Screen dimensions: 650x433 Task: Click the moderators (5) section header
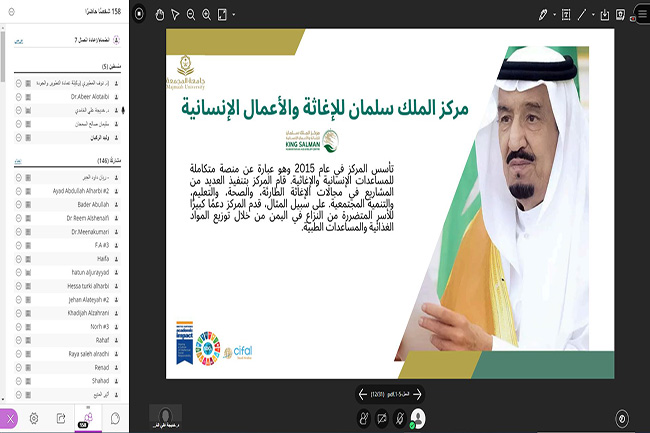click(111, 67)
